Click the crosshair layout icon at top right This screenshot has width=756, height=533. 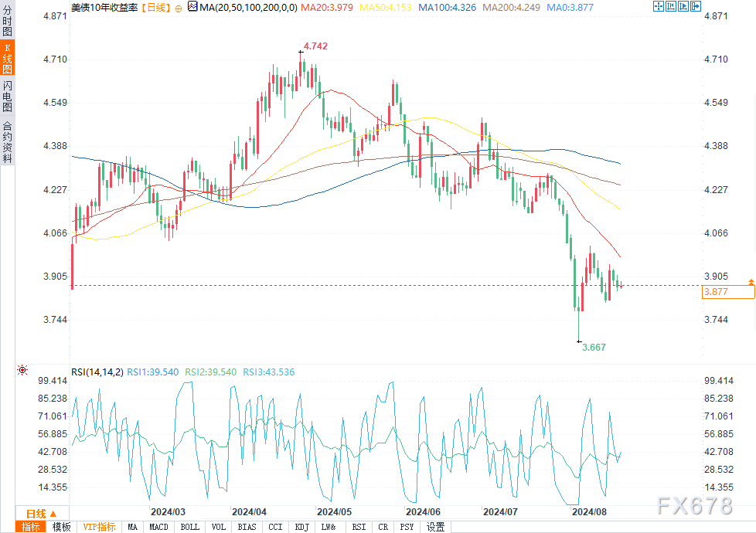(x=658, y=6)
